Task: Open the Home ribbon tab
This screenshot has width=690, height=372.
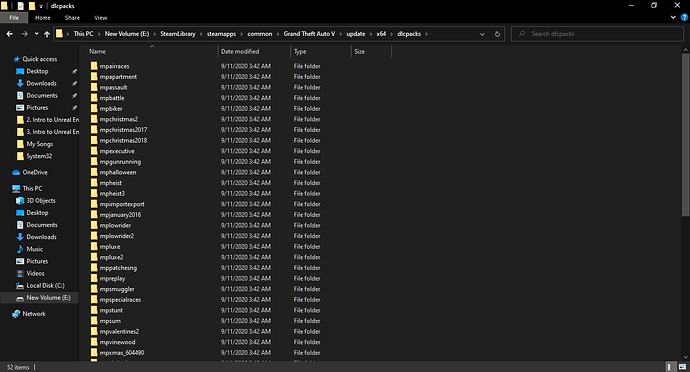Action: pyautogui.click(x=43, y=18)
